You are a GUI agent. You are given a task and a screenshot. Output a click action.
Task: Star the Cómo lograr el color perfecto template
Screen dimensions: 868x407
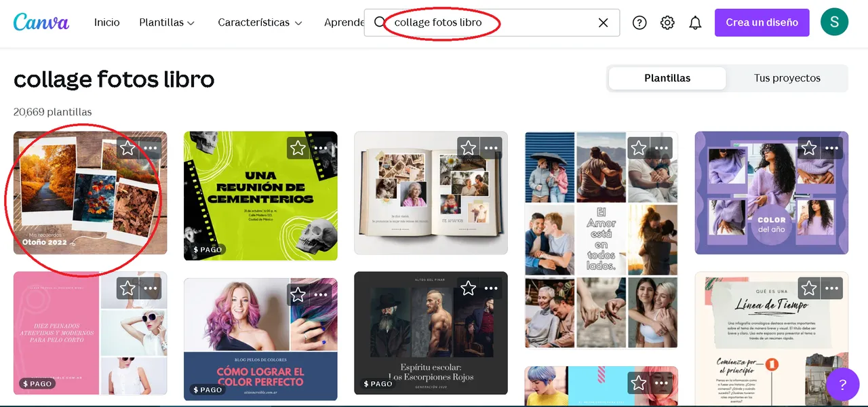coord(298,294)
